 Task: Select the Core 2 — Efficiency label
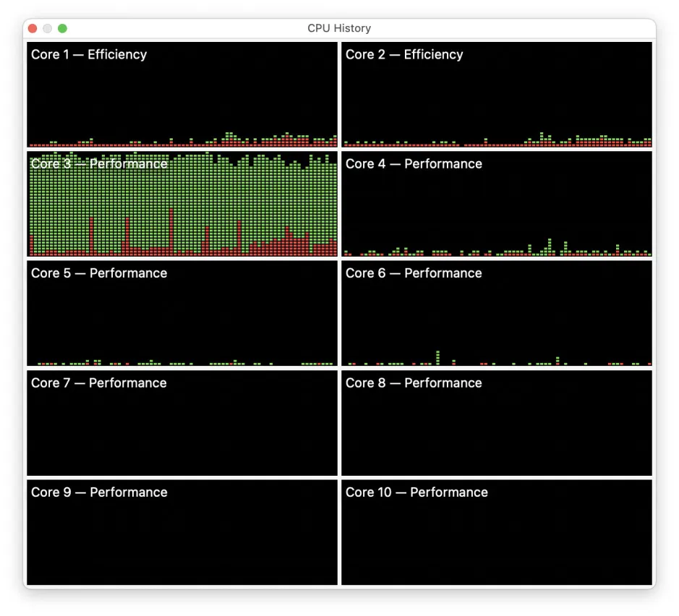click(404, 54)
